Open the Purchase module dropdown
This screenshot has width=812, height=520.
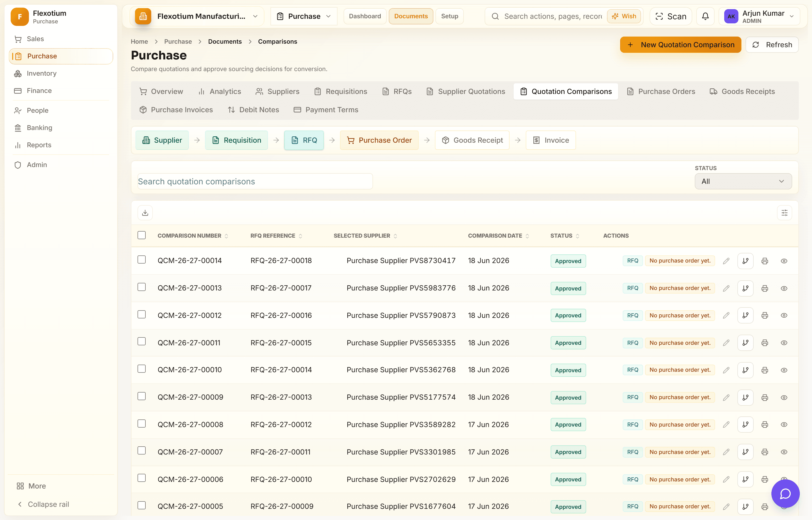pos(304,16)
